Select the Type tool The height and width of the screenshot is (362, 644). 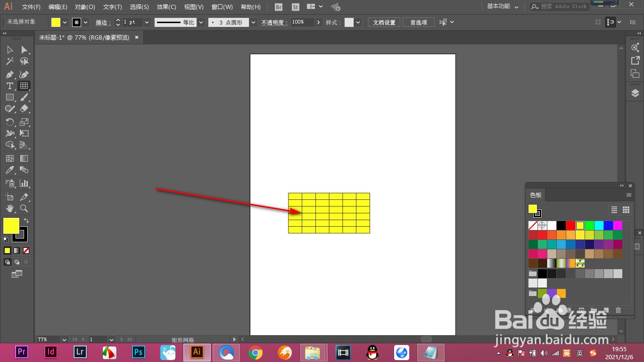coord(9,86)
